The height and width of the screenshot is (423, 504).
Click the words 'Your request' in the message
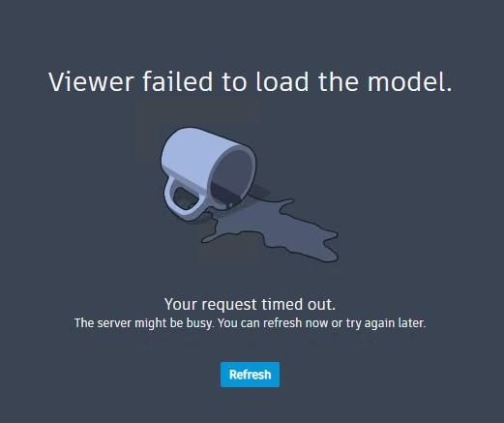point(211,305)
